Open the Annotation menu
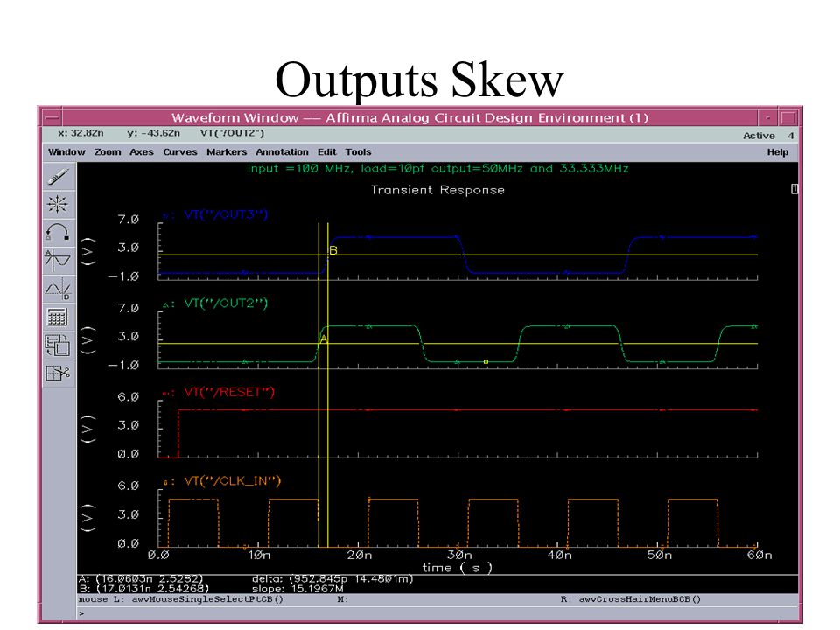Screen dimensions: 840x630 click(282, 152)
